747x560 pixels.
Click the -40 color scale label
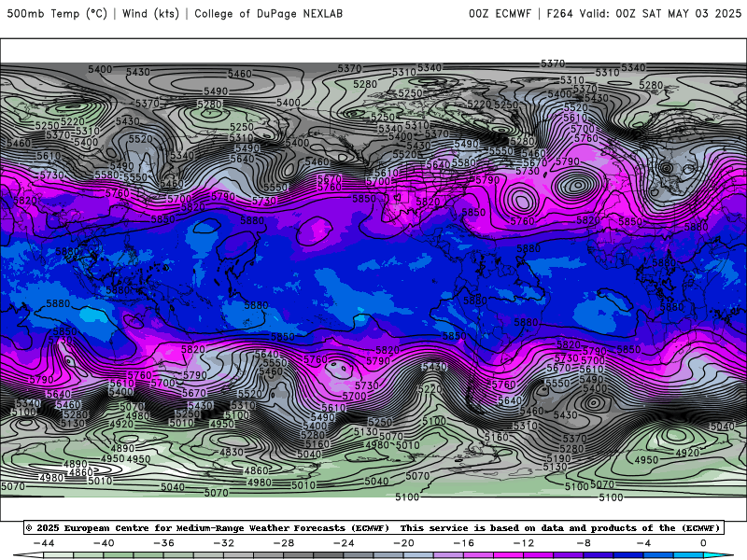[104, 543]
